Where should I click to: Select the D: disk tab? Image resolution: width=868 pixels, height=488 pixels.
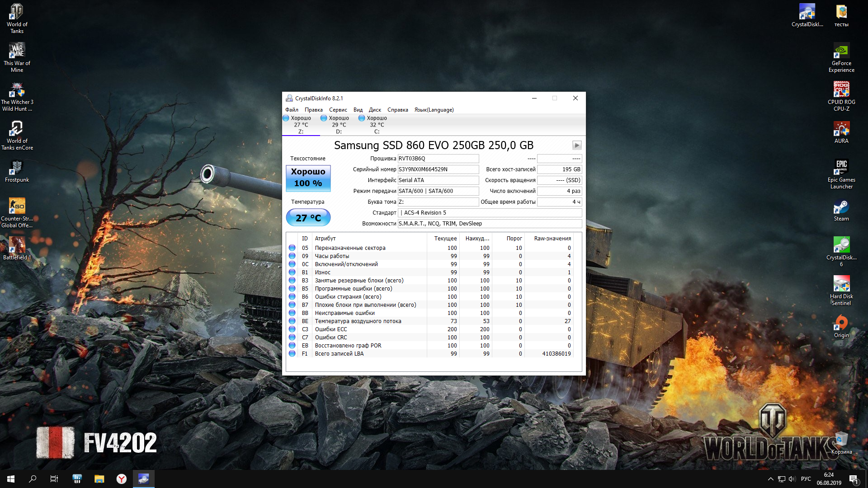click(x=339, y=125)
